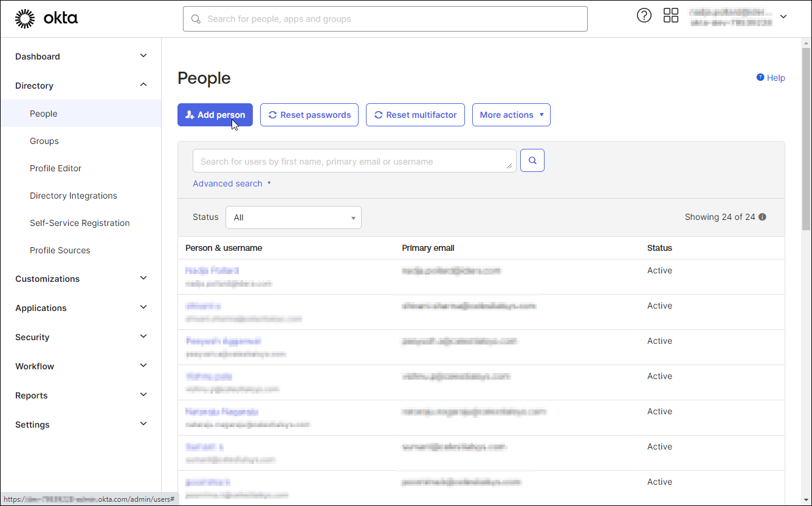
Task: Open the Status filter dropdown
Action: (x=294, y=217)
